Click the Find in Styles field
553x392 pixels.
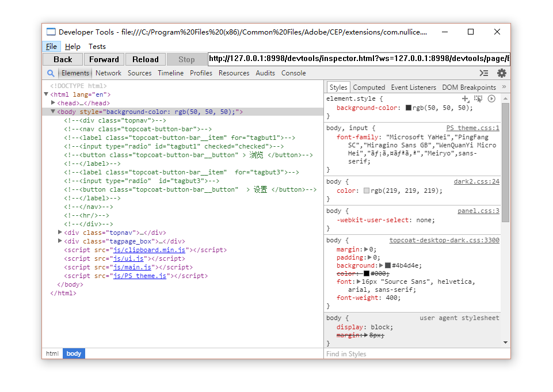417,354
